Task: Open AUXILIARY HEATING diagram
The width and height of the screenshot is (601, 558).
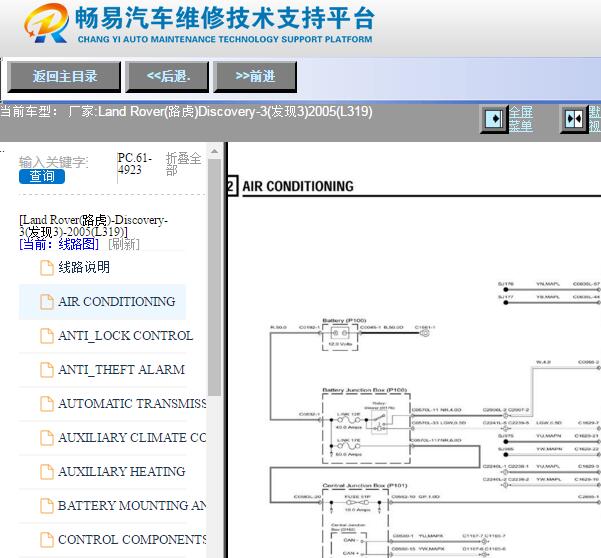Action: 122,471
